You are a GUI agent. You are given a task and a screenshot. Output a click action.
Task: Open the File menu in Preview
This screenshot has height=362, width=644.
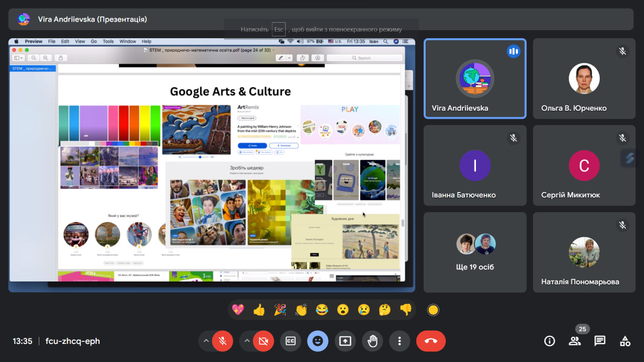tap(52, 41)
